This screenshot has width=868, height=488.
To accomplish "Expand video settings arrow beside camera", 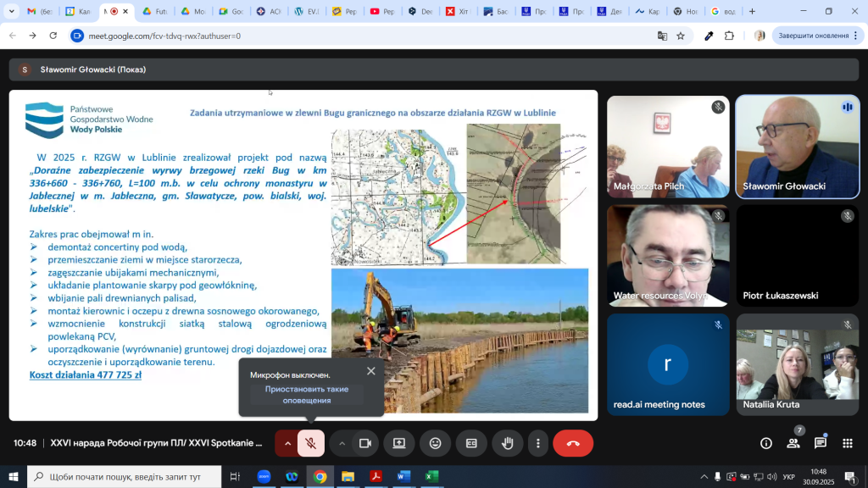I will [x=342, y=443].
